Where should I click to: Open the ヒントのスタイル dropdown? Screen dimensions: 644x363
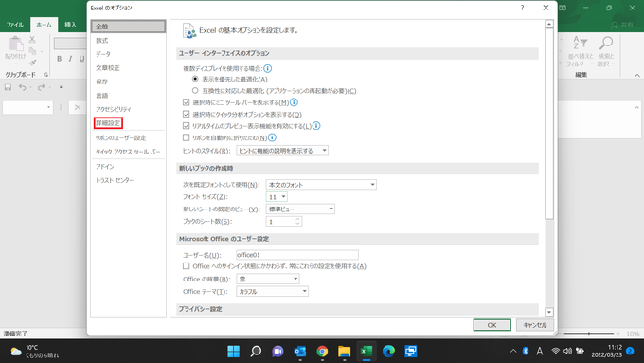click(x=282, y=151)
